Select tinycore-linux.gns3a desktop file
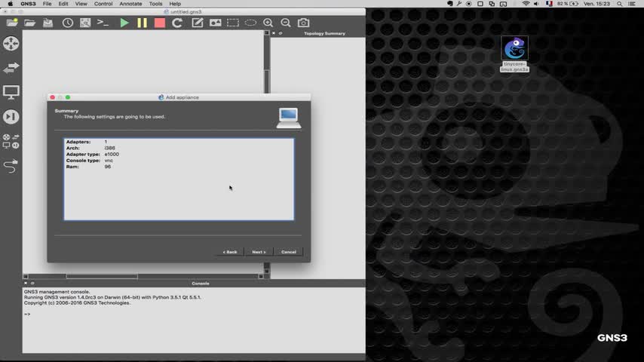The image size is (644, 362). tap(514, 54)
